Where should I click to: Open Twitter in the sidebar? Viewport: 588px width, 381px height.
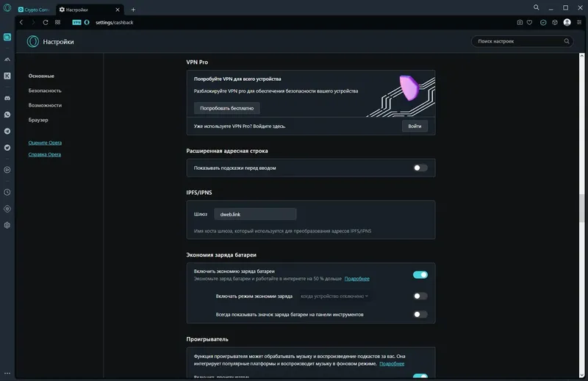point(7,148)
